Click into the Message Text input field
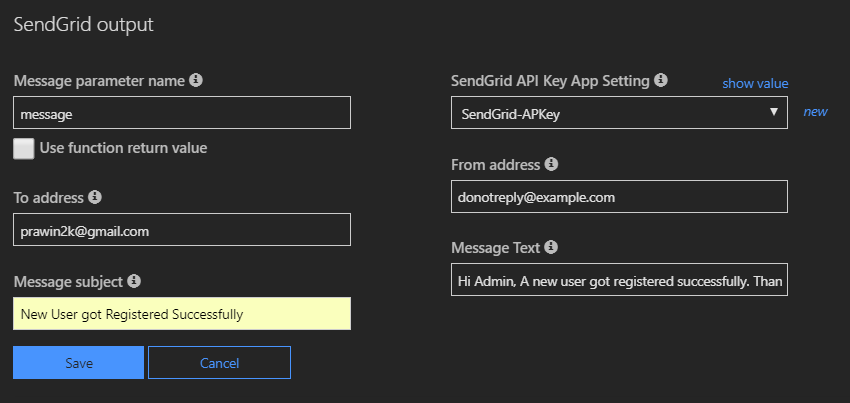Image resolution: width=850 pixels, height=403 pixels. point(619,280)
